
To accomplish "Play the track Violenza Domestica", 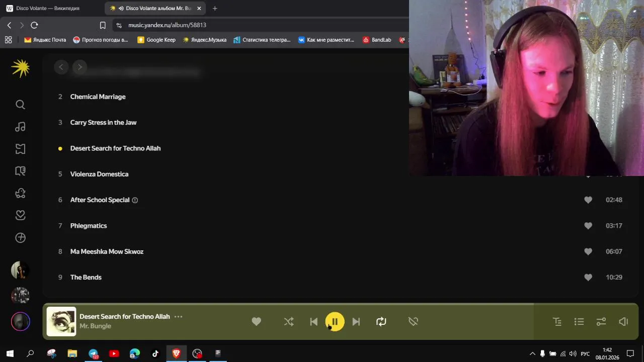I will pyautogui.click(x=99, y=174).
